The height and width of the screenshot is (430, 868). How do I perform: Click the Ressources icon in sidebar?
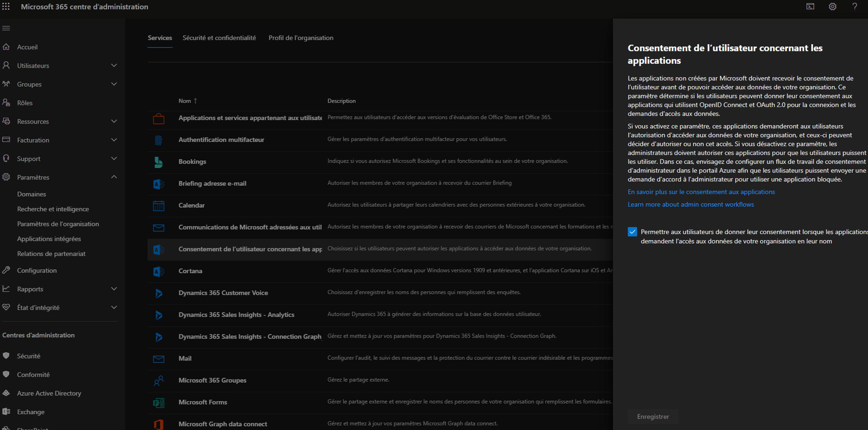click(x=6, y=121)
